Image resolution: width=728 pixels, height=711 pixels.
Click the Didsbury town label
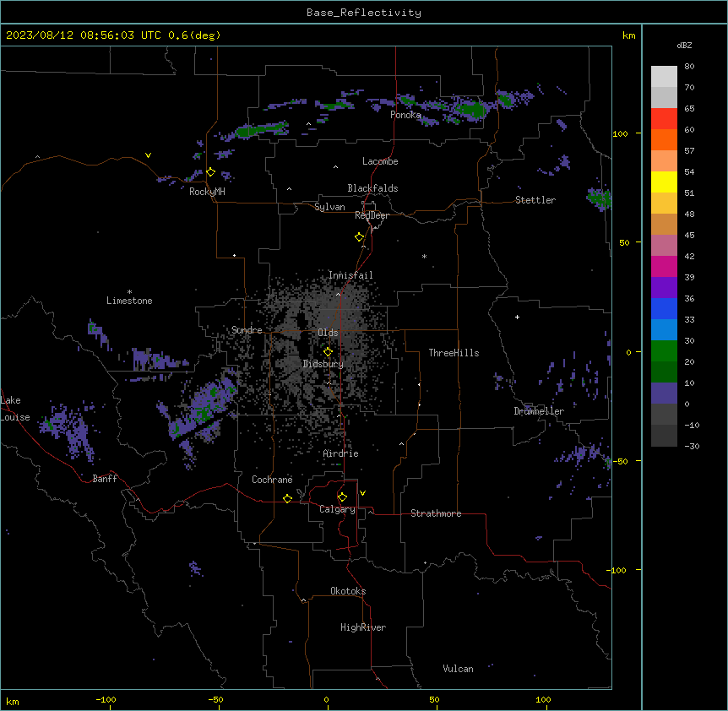(323, 364)
